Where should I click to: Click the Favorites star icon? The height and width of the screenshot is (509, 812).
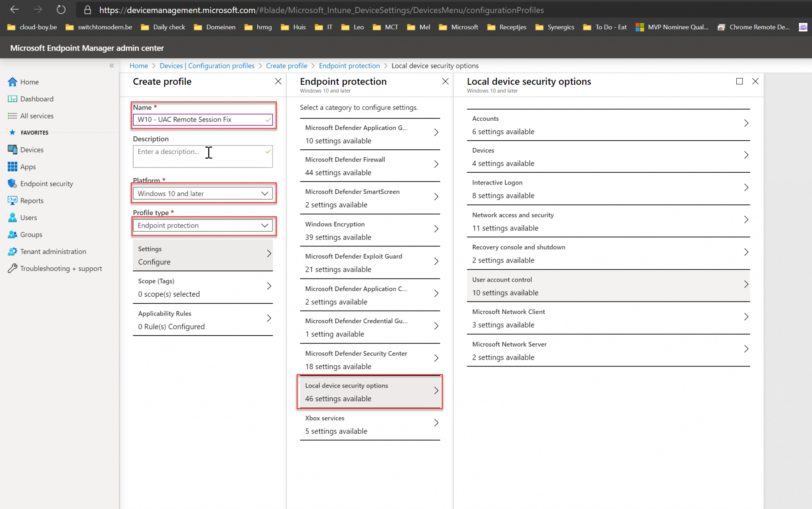[x=12, y=132]
